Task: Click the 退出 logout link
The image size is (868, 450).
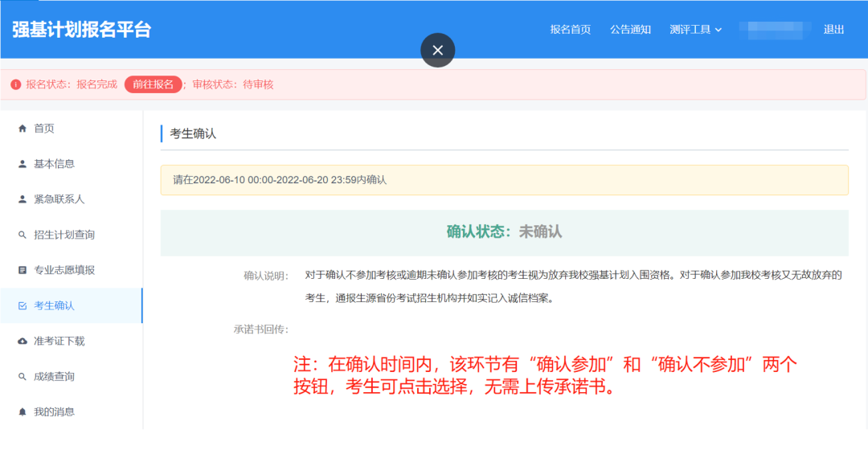Action: coord(833,30)
